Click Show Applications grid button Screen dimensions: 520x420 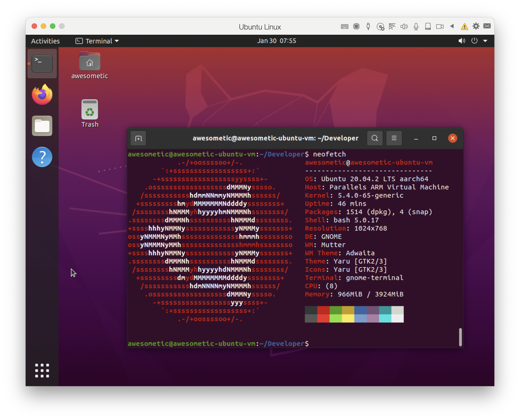click(x=42, y=370)
